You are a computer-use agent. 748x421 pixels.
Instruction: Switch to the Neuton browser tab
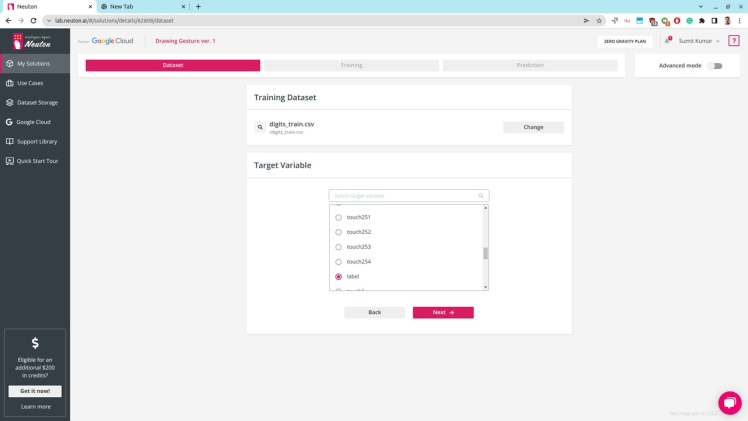48,7
